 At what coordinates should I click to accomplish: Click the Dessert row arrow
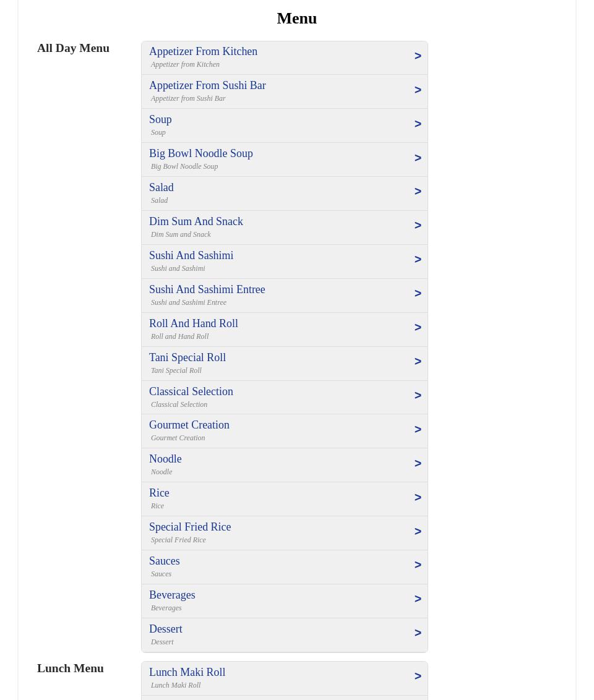[418, 633]
